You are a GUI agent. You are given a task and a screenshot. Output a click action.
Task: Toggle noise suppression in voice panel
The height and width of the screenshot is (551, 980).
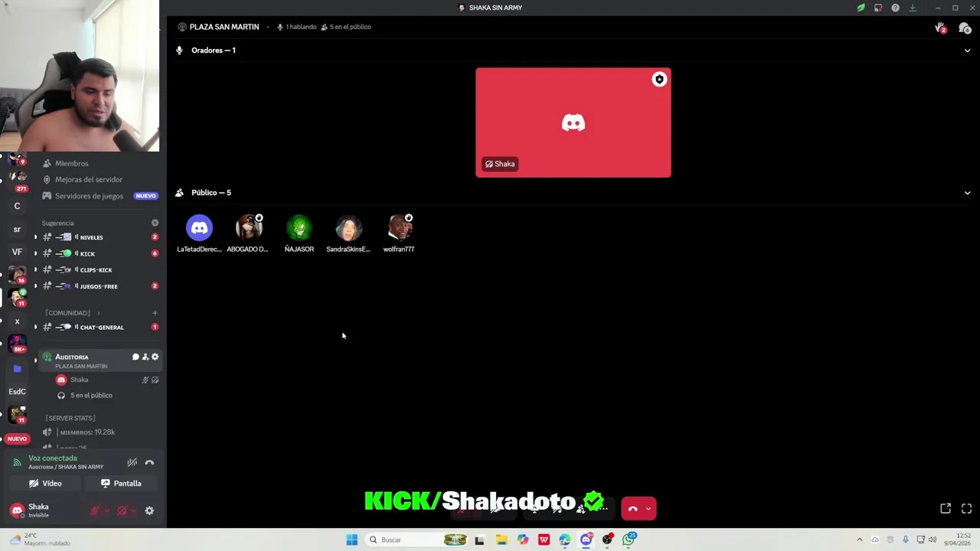tap(132, 462)
